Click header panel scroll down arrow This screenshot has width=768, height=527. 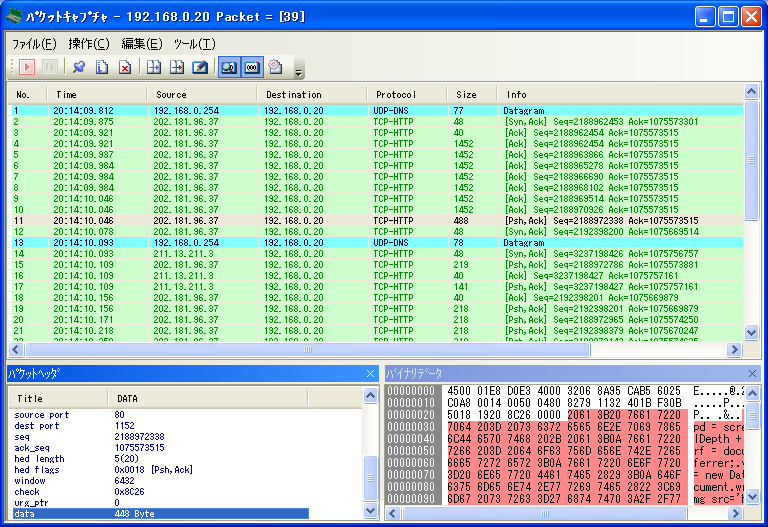coord(371,511)
